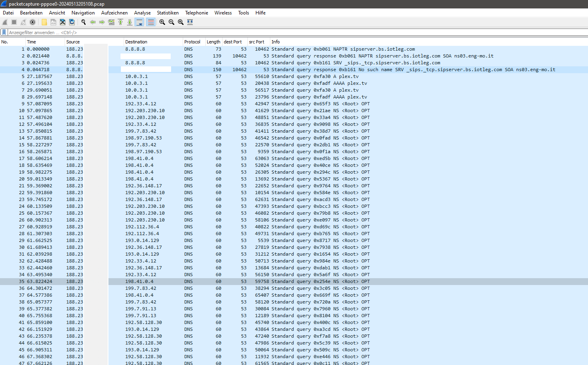This screenshot has width=588, height=365.
Task: Open the Wireless menu
Action: tap(223, 13)
